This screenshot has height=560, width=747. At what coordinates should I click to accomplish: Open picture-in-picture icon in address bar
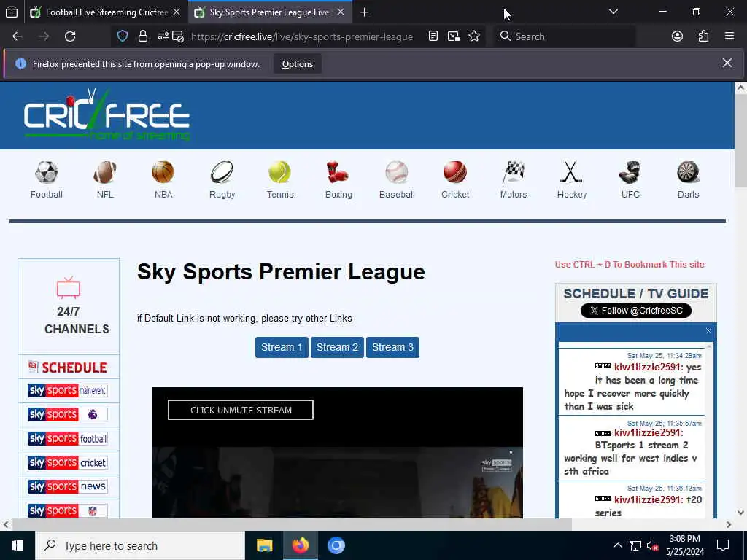454,36
